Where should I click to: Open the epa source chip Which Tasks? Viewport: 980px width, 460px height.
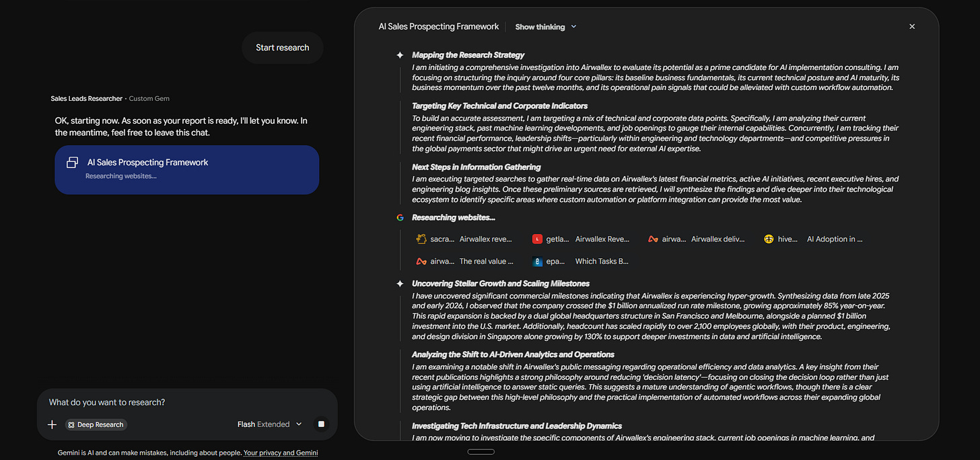coord(581,262)
